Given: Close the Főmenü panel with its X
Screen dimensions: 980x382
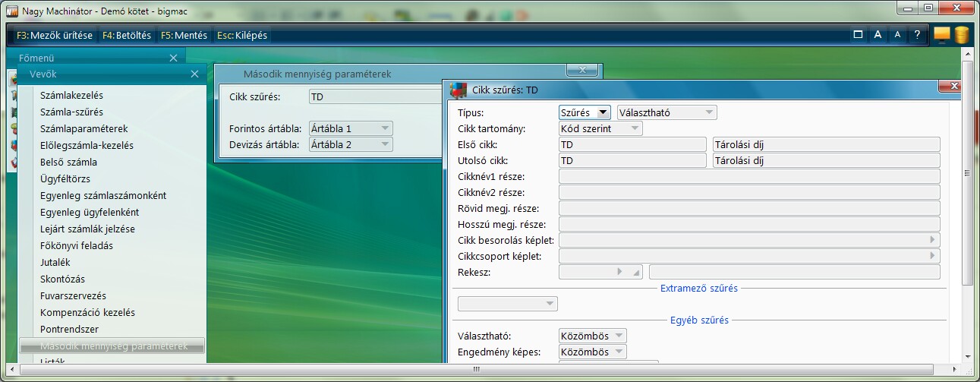Looking at the screenshot, I should click(x=174, y=58).
